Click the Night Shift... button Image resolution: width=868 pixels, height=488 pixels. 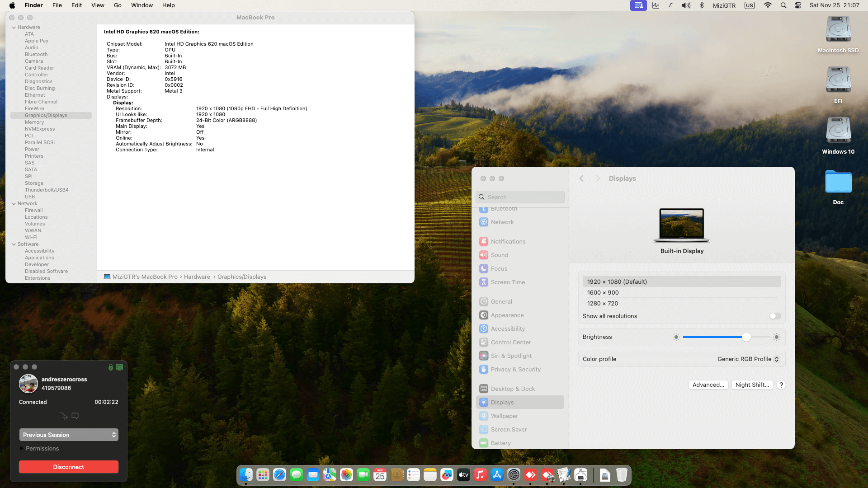pos(752,385)
